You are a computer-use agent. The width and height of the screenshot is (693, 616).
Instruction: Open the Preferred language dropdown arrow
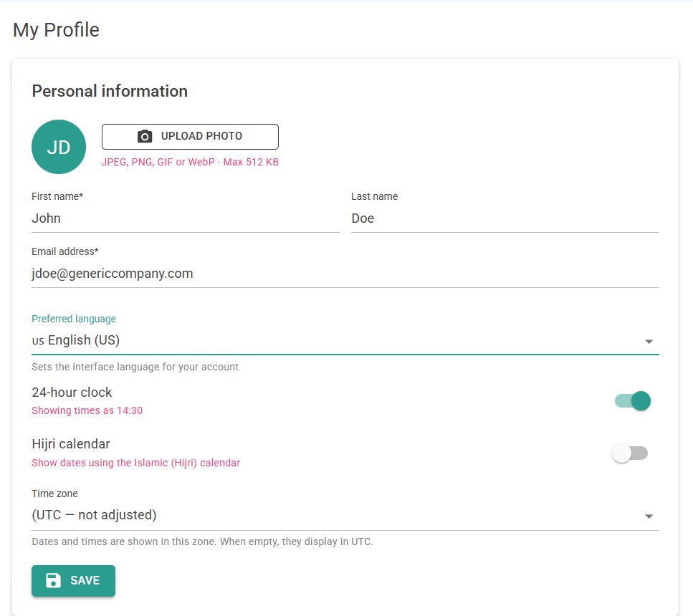(649, 342)
